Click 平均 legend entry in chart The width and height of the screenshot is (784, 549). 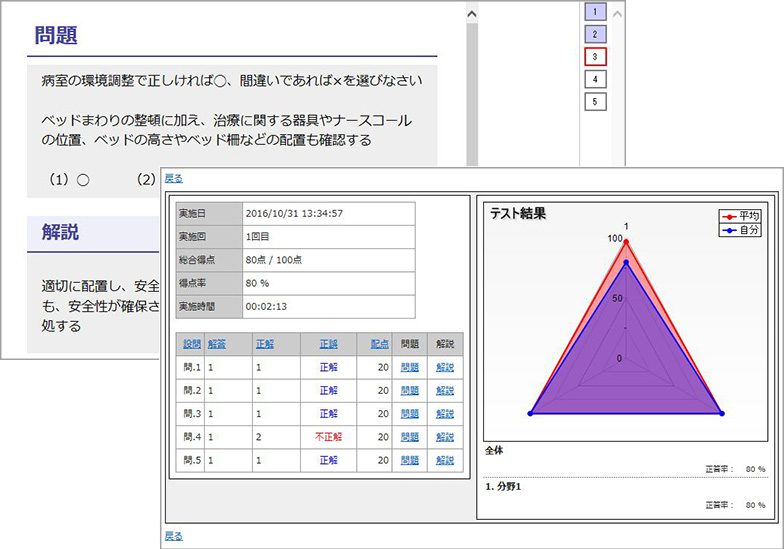tap(740, 216)
